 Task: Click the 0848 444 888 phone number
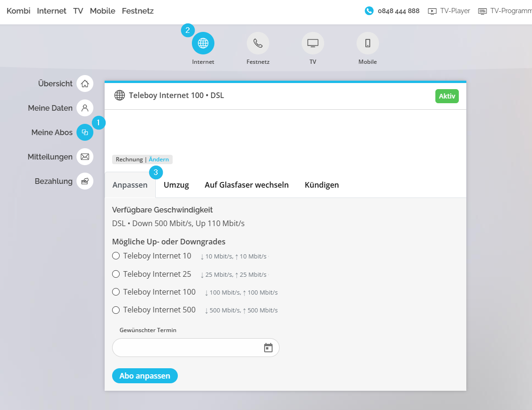pyautogui.click(x=399, y=11)
